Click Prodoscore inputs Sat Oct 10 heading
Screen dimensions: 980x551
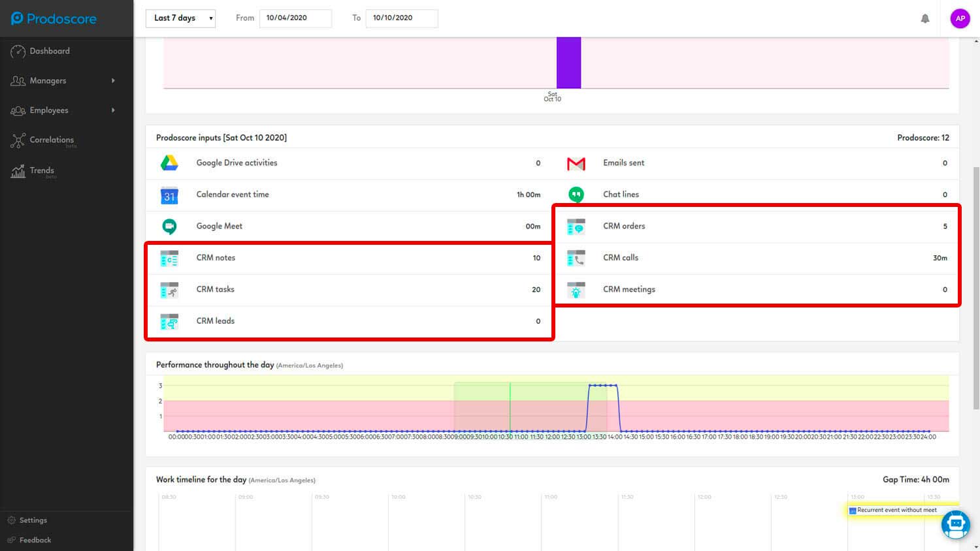click(221, 138)
